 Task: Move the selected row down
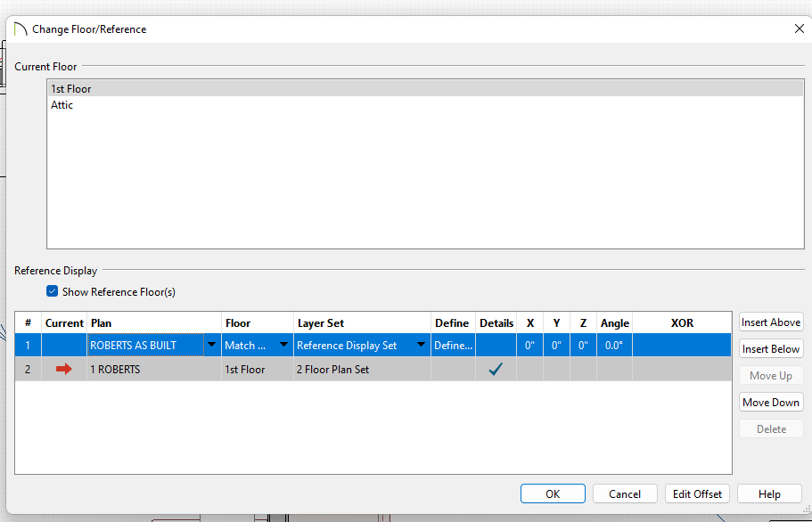point(771,403)
